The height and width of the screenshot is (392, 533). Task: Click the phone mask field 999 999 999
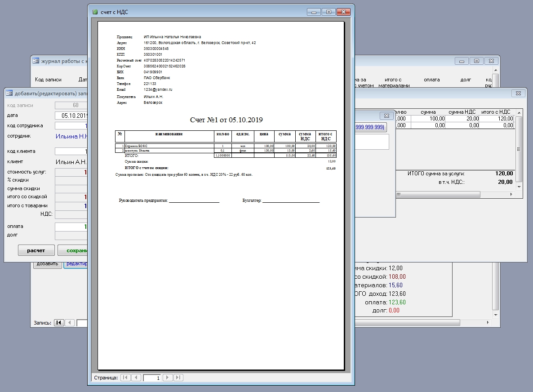[370, 127]
